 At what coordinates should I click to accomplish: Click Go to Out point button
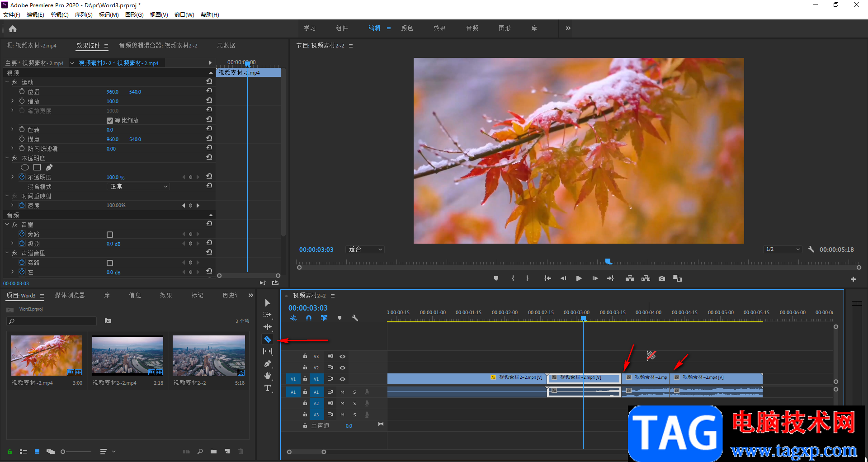[610, 278]
